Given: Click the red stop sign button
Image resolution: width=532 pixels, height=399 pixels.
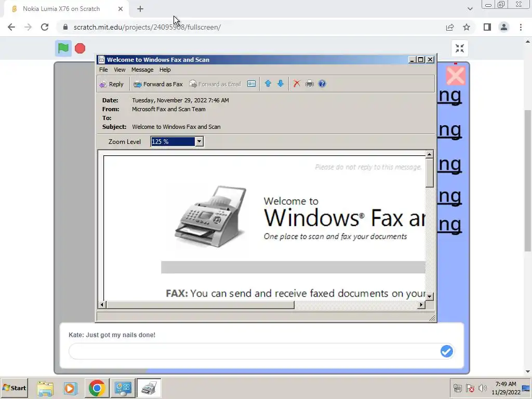Looking at the screenshot, I should [x=80, y=48].
